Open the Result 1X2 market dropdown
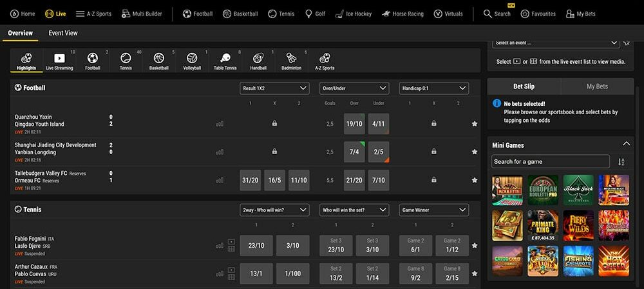This screenshot has width=644, height=289. pos(274,88)
